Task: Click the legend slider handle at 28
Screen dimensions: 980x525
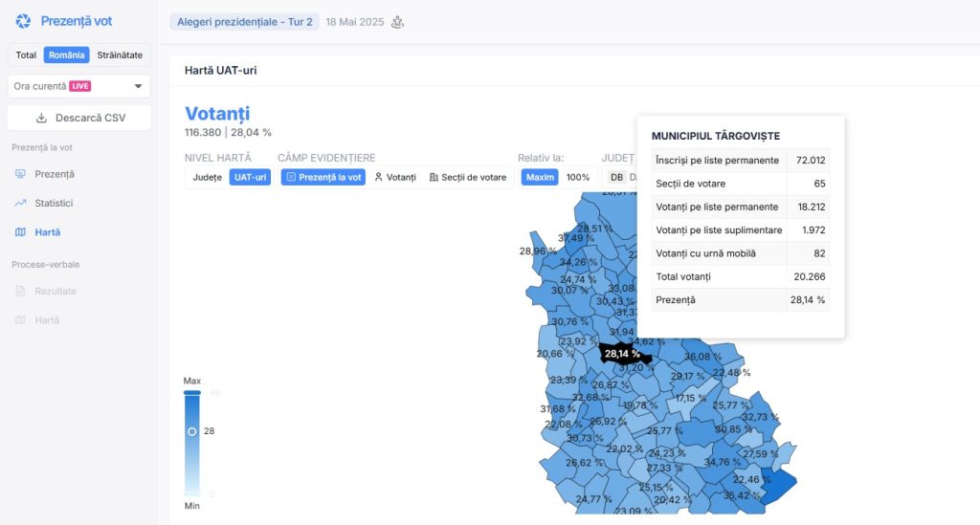Action: pos(192,431)
